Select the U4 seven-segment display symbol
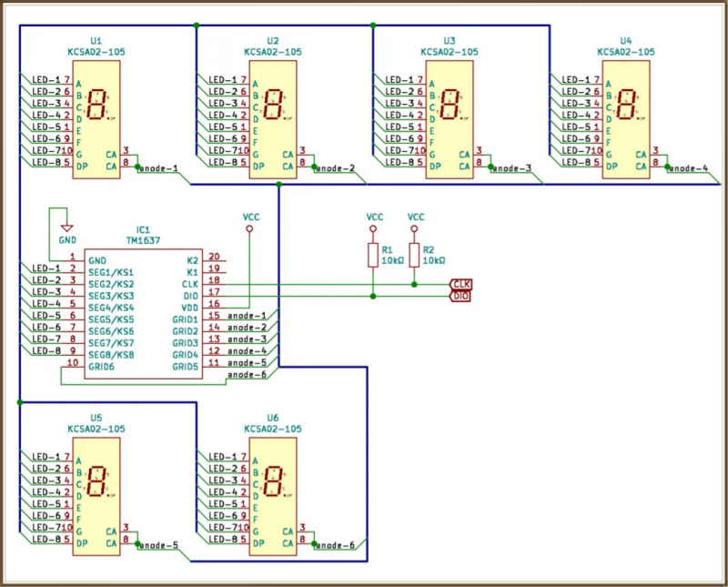Image resolution: width=728 pixels, height=587 pixels. coord(626,119)
